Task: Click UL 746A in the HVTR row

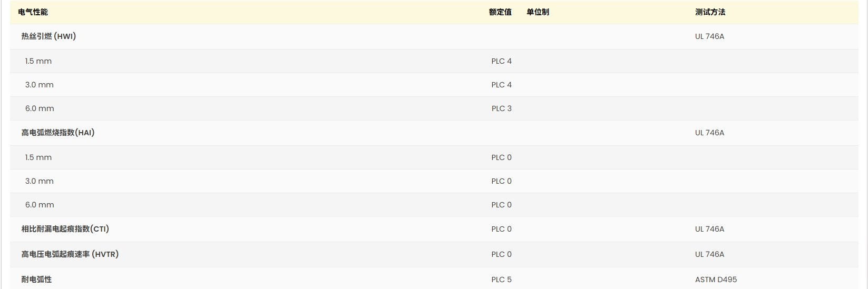Action: click(x=709, y=254)
